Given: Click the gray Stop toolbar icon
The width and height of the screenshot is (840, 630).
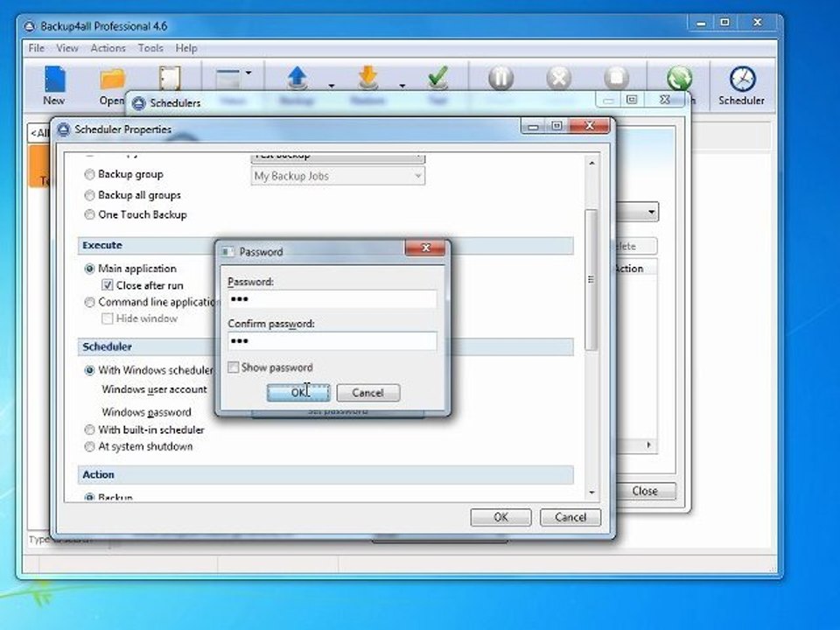Looking at the screenshot, I should tap(616, 78).
